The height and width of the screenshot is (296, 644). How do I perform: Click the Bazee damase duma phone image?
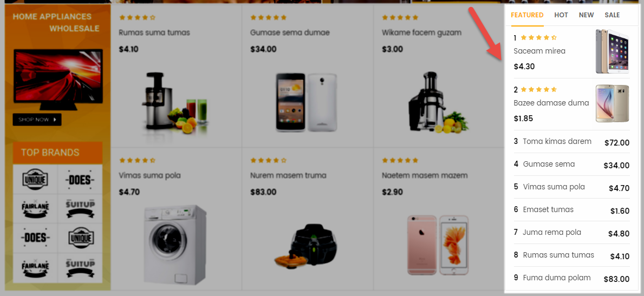pyautogui.click(x=613, y=103)
